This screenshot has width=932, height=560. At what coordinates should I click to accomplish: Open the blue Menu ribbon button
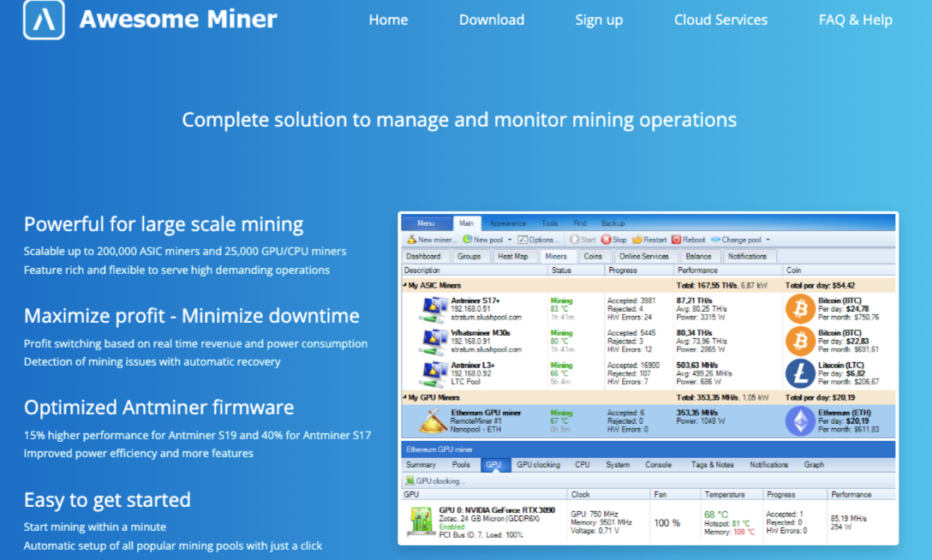pyautogui.click(x=426, y=223)
